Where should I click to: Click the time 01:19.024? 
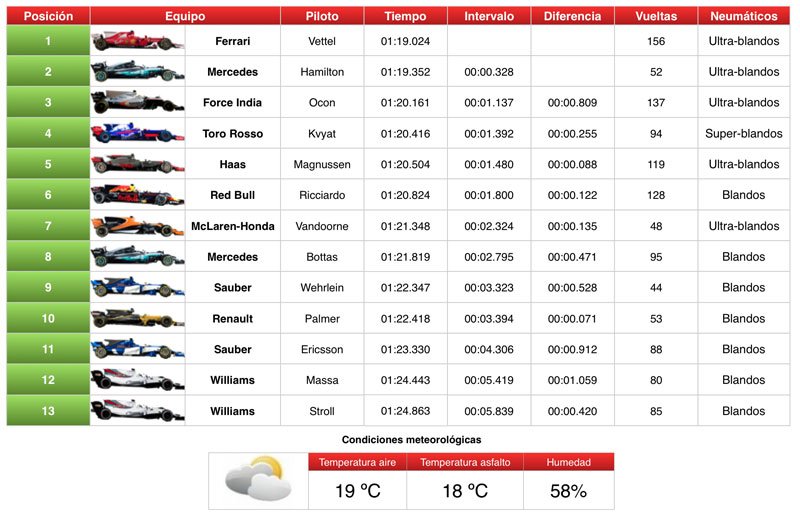[406, 41]
